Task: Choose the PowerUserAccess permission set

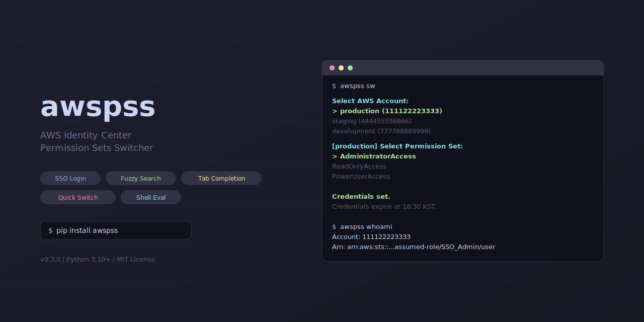Action: click(361, 177)
